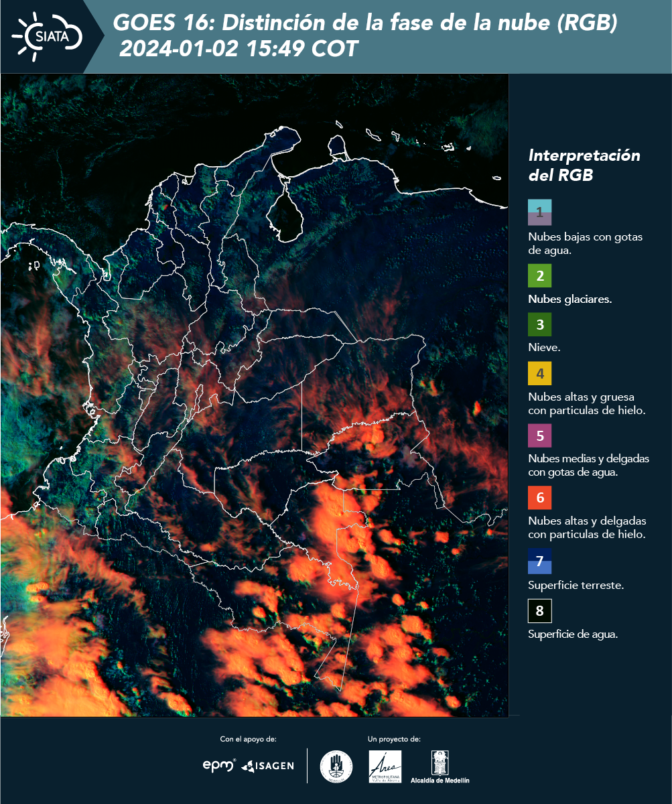
Task: Click the satellite map image
Action: tap(255, 395)
